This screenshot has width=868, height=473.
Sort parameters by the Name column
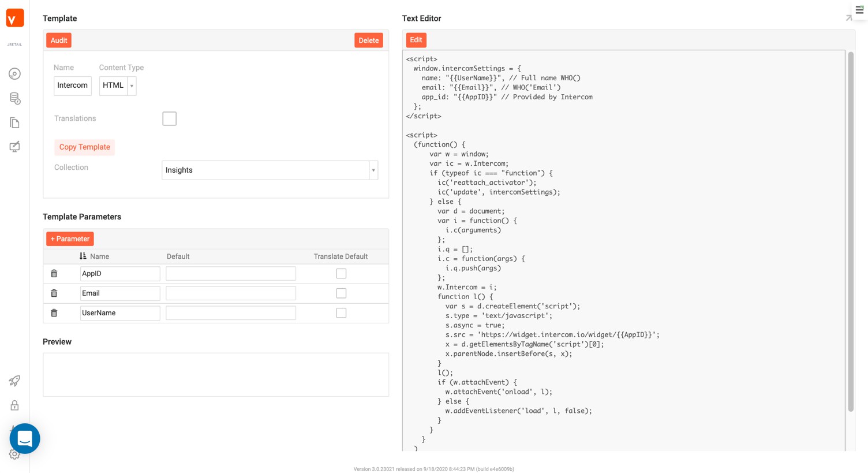[84, 256]
